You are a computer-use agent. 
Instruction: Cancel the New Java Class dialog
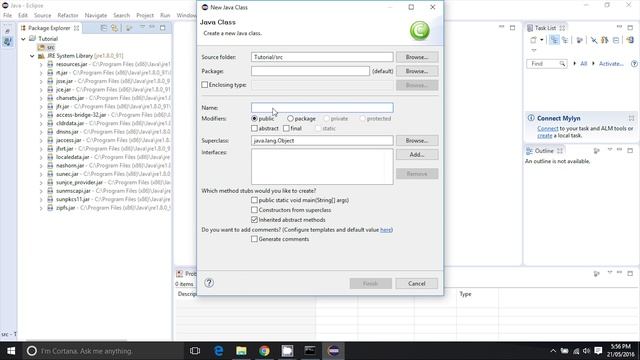click(416, 283)
